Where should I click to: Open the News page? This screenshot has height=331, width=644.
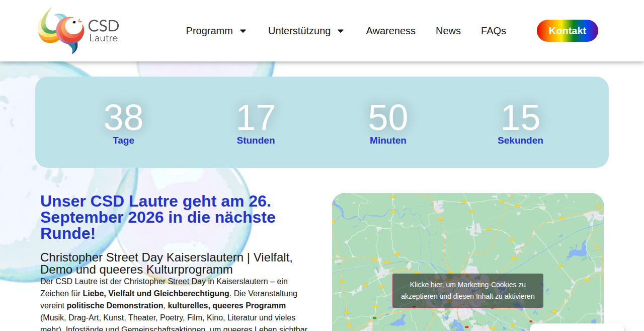tap(448, 31)
